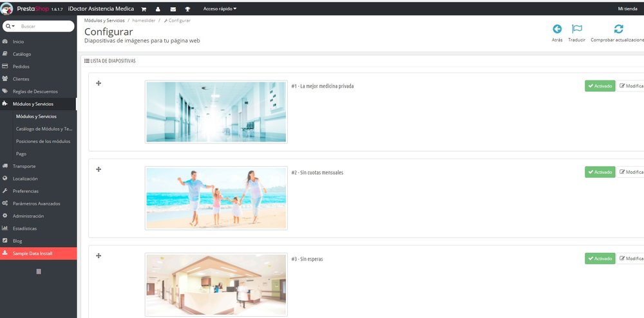Click Comprobar actualizaciones refresh icon
The height and width of the screenshot is (318, 644).
[618, 29]
